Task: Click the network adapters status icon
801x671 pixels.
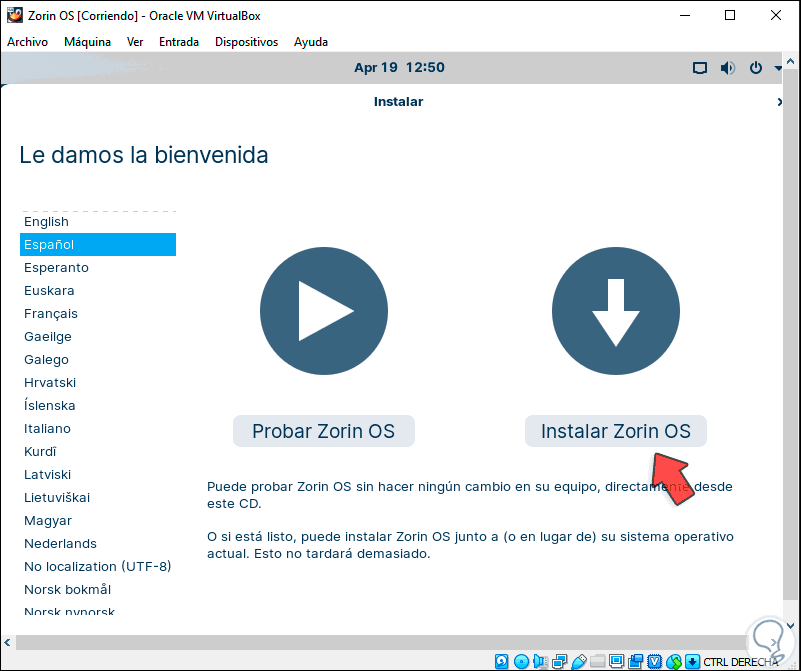Action: point(559,661)
